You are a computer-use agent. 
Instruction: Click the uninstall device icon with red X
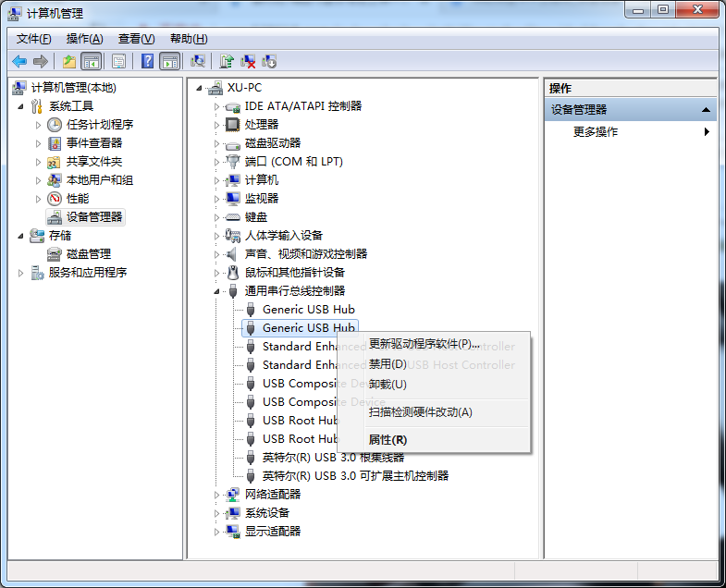[248, 61]
